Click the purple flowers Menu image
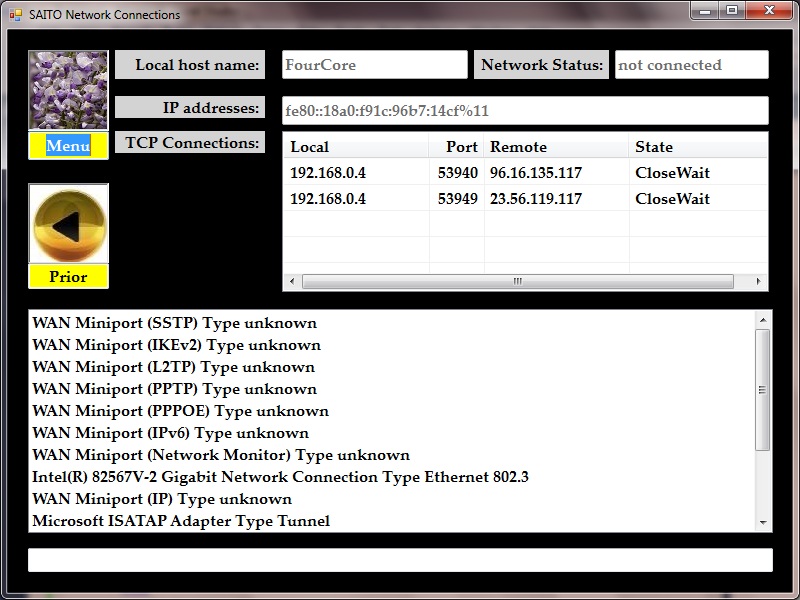Screen dimensions: 800x600 click(x=68, y=91)
